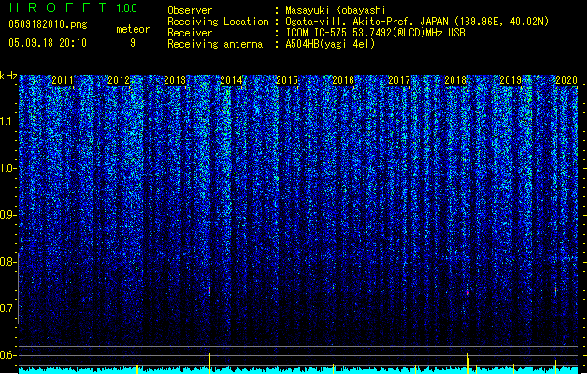The height and width of the screenshot is (374, 588).
Task: Click the Receiving Location label
Action: coord(218,22)
